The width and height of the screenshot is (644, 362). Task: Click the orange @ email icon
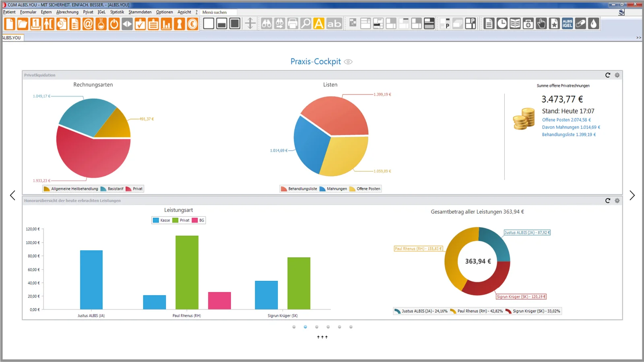[88, 24]
